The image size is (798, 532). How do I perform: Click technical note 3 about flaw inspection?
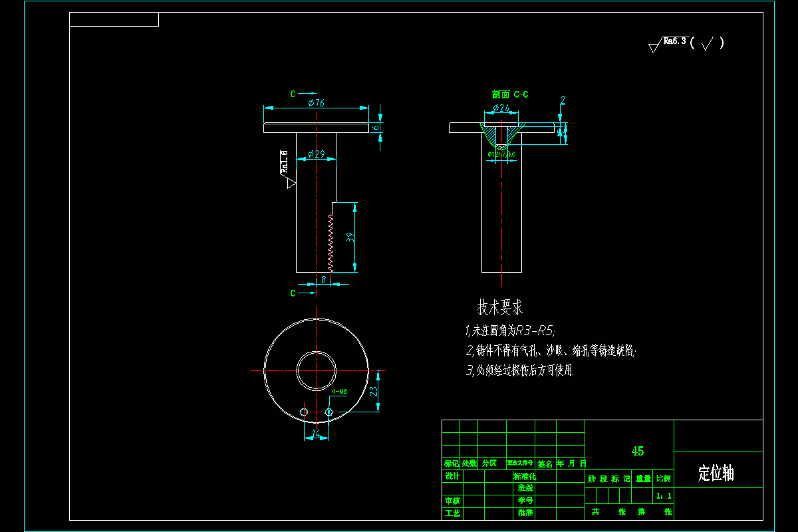(x=519, y=370)
